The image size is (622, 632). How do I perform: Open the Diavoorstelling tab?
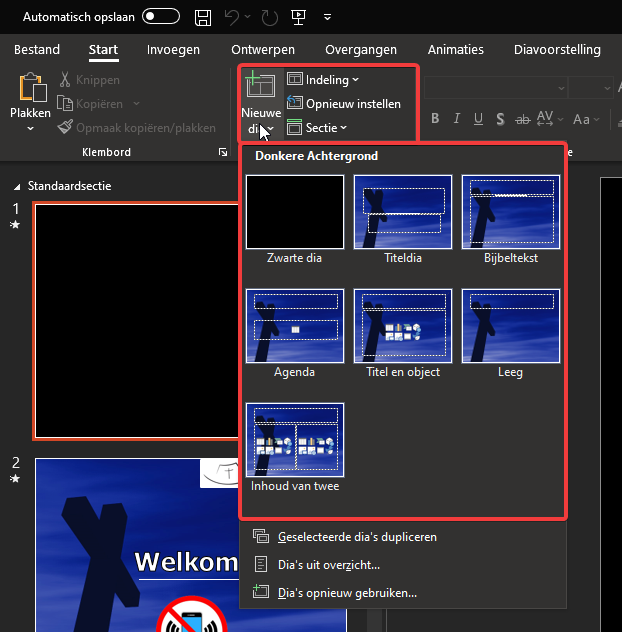[557, 50]
